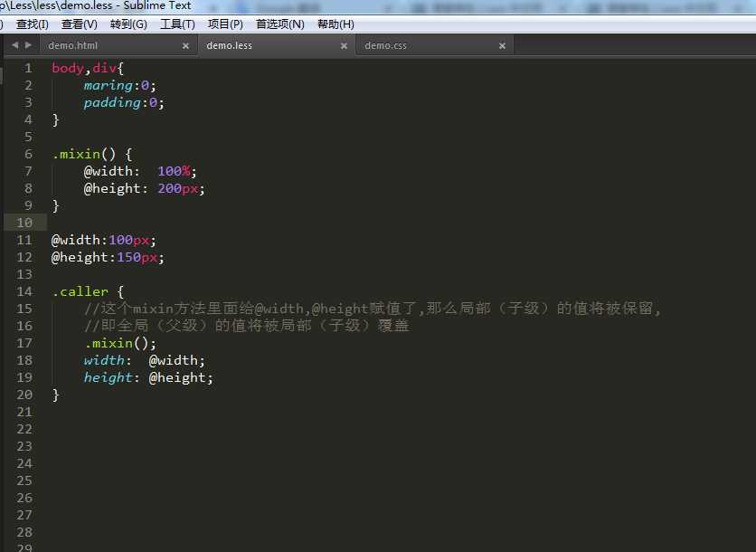
Task: Open the 工具(T) menu
Action: 177,24
